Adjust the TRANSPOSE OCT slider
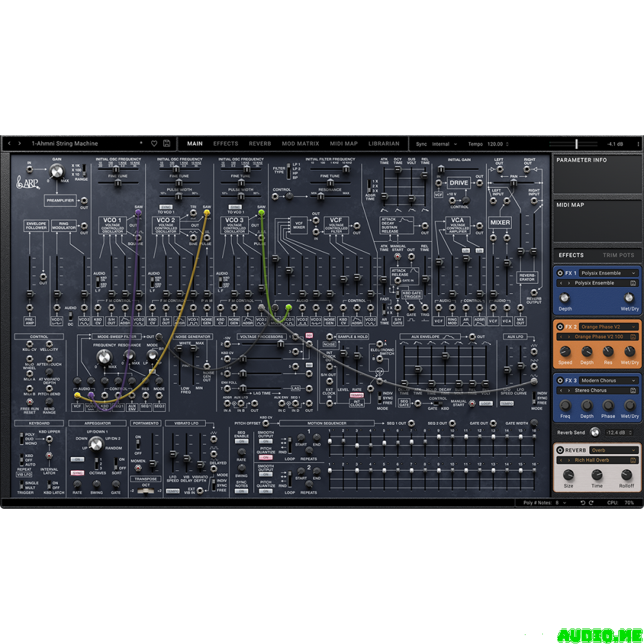Viewport: 644px width, 644px height. (146, 491)
